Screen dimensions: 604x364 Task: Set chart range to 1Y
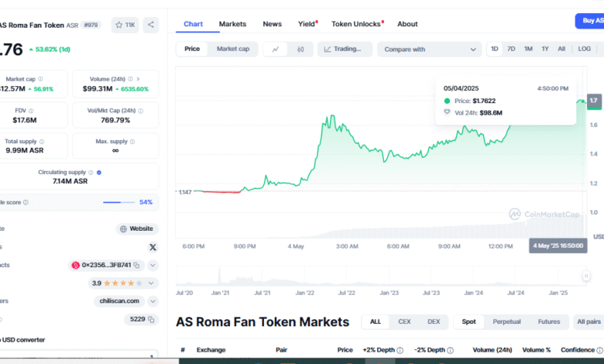click(545, 49)
